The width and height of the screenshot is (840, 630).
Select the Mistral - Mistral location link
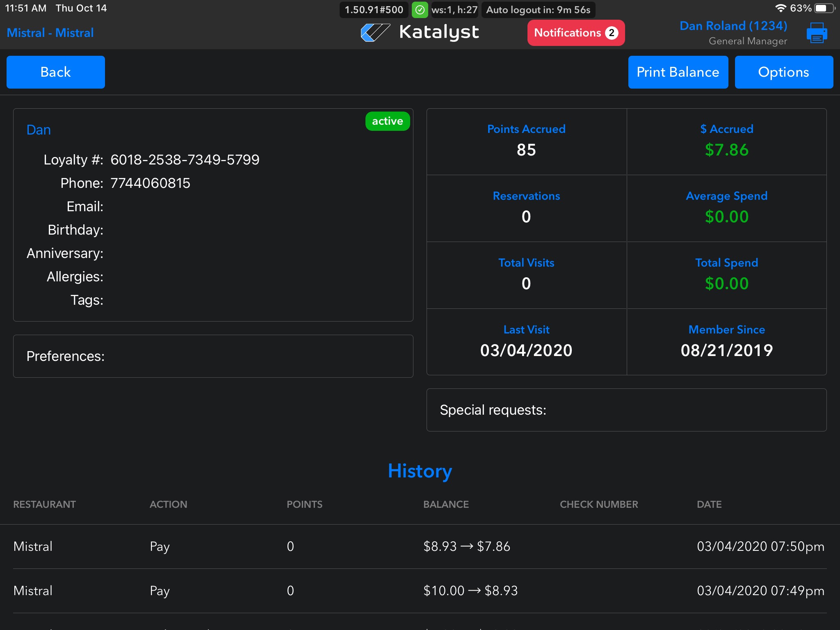(x=50, y=33)
